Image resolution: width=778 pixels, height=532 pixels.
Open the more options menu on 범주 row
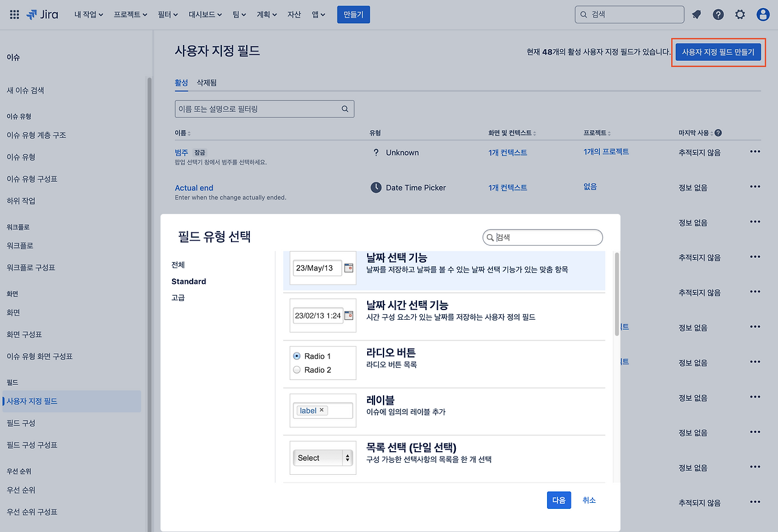[x=754, y=152]
